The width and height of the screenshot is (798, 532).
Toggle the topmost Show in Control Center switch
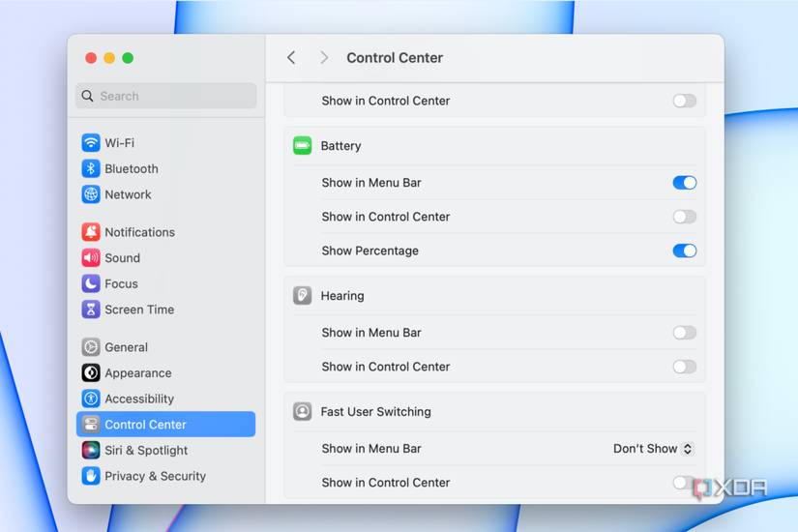click(685, 101)
